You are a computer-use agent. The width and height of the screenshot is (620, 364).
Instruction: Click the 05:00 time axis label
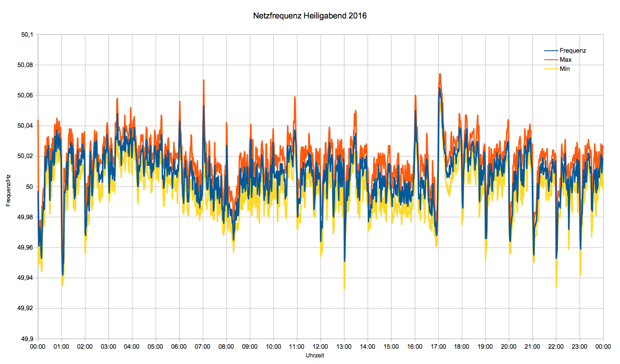155,346
